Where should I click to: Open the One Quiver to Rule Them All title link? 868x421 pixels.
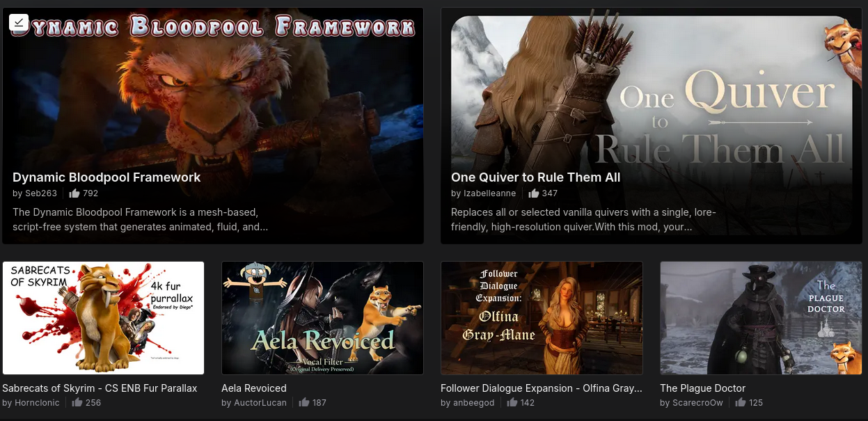[535, 177]
